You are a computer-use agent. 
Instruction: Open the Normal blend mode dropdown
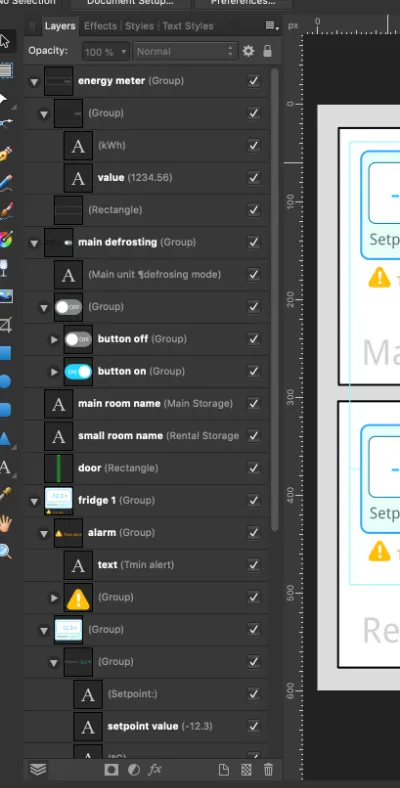pyautogui.click(x=185, y=51)
